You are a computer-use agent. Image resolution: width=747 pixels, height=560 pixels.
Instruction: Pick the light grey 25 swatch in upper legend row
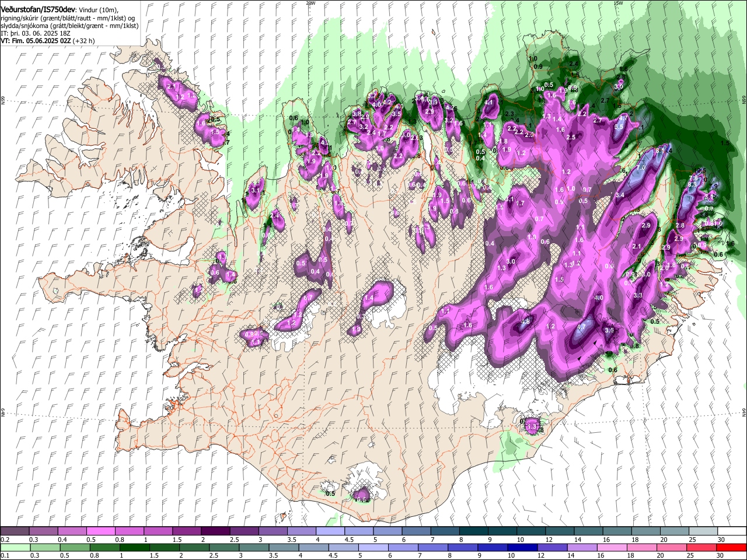tap(704, 531)
